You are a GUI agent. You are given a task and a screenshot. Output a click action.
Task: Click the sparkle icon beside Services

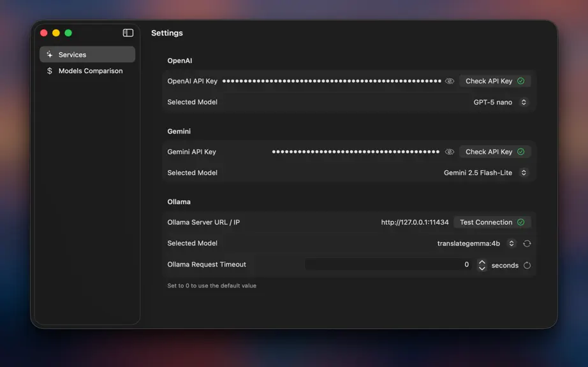(50, 55)
